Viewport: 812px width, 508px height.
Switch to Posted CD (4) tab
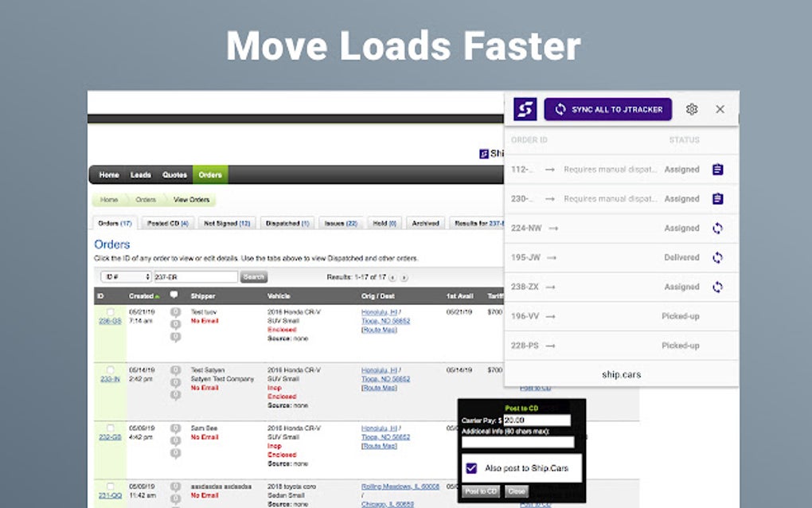click(x=168, y=223)
